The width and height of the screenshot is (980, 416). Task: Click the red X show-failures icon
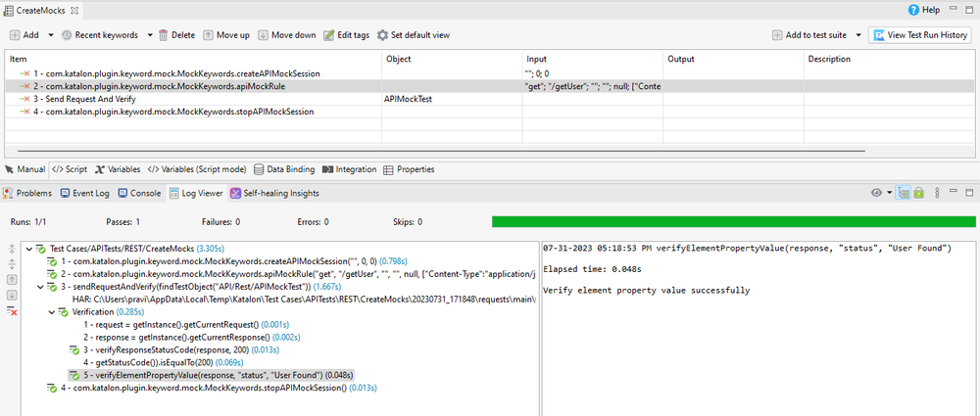(13, 311)
